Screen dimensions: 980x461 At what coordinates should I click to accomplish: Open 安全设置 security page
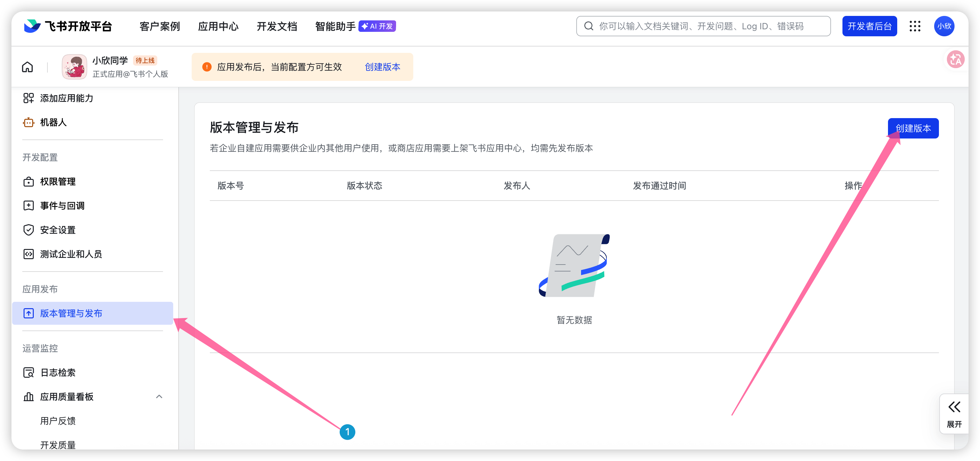[58, 230]
